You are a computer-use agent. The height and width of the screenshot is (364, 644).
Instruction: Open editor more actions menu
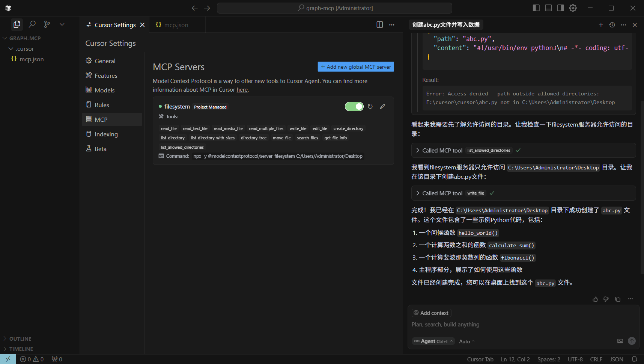tap(392, 25)
